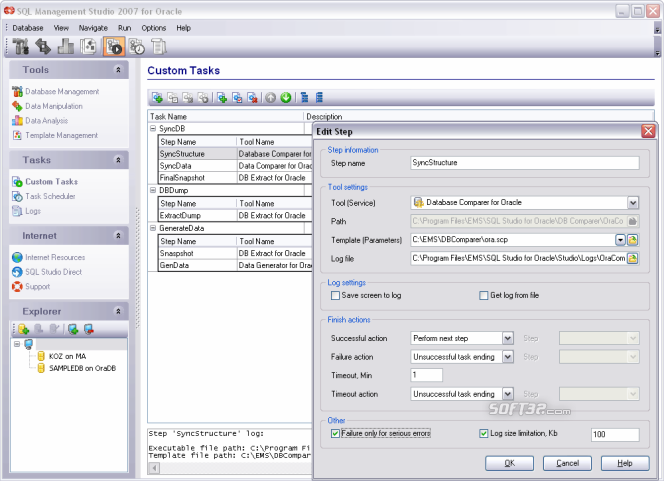The width and height of the screenshot is (664, 481).
Task: Click the Add Step icon in tasks toolbar
Action: click(x=222, y=98)
